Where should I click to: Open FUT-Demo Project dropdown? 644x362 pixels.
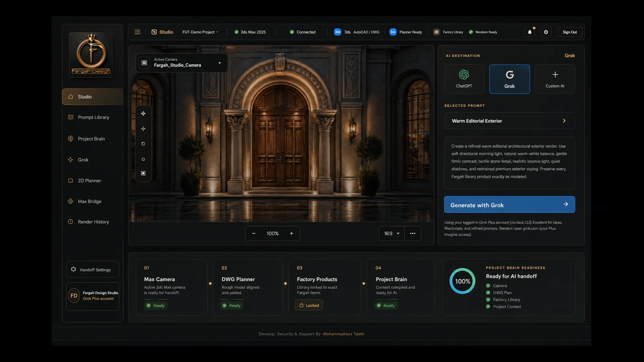200,32
